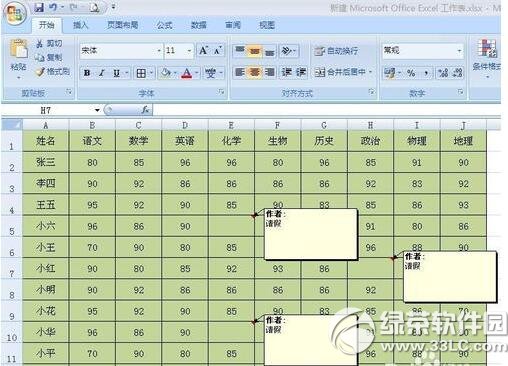
Task: Click the phonetic guide 文 icon
Action: 210,73
